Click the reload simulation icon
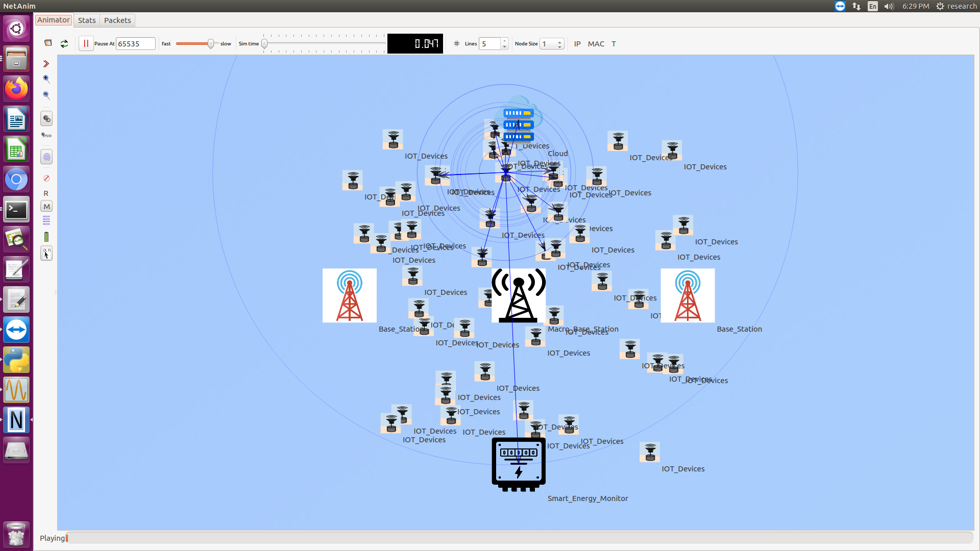The image size is (980, 551). 64,44
